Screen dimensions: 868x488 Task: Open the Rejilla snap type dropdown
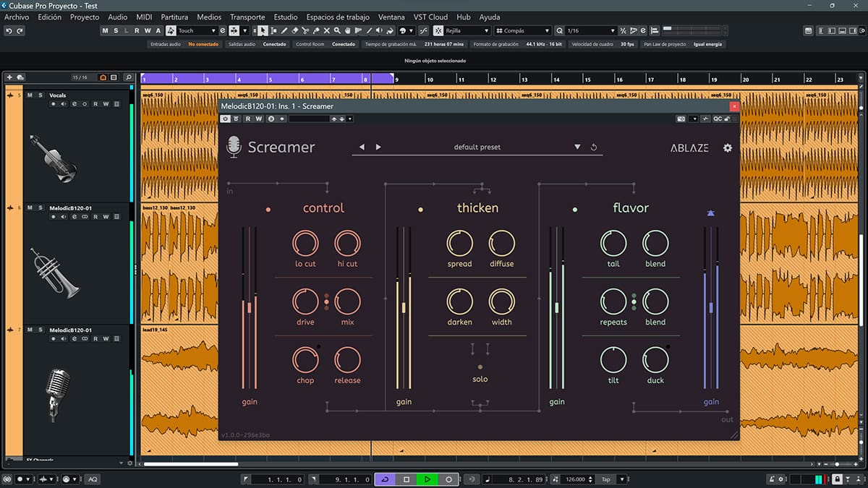pos(468,31)
